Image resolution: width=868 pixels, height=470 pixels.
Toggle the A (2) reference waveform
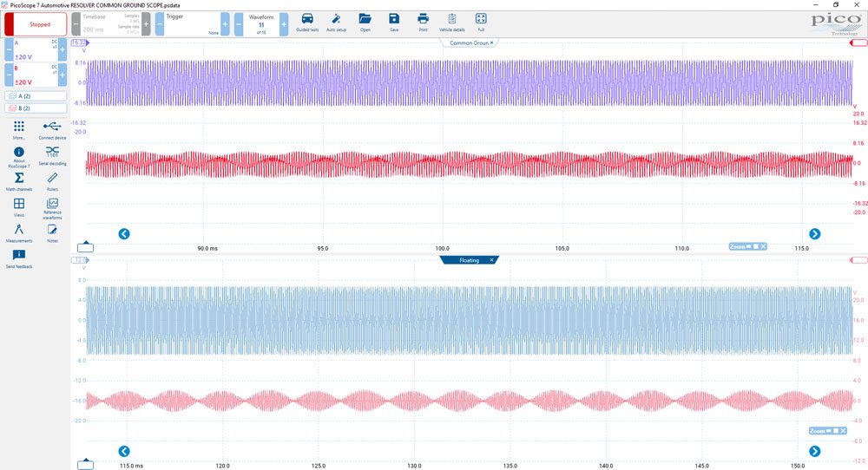pyautogui.click(x=36, y=96)
